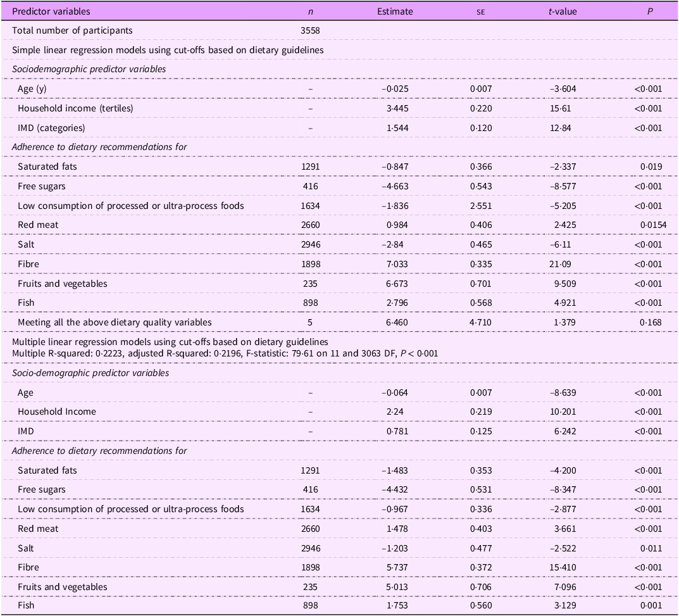Click 'Meeting all the above dietary quality variables'
The width and height of the screenshot is (679, 616).
(115, 322)
